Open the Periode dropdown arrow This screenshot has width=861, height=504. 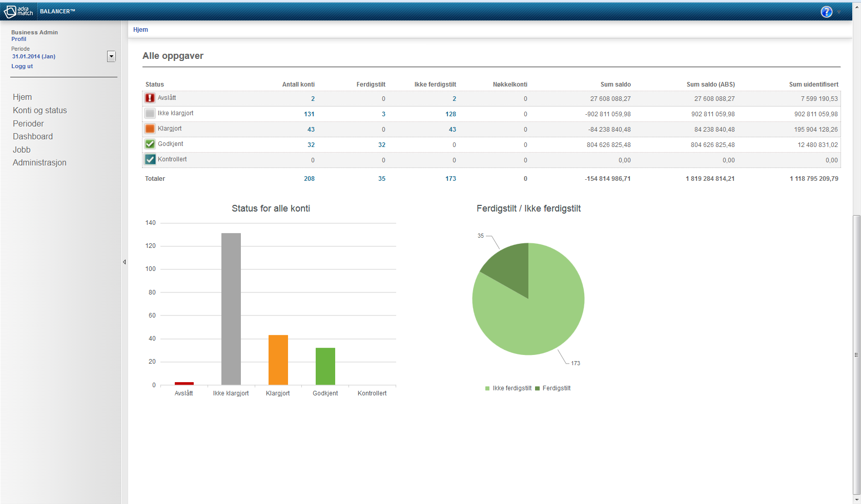(111, 56)
